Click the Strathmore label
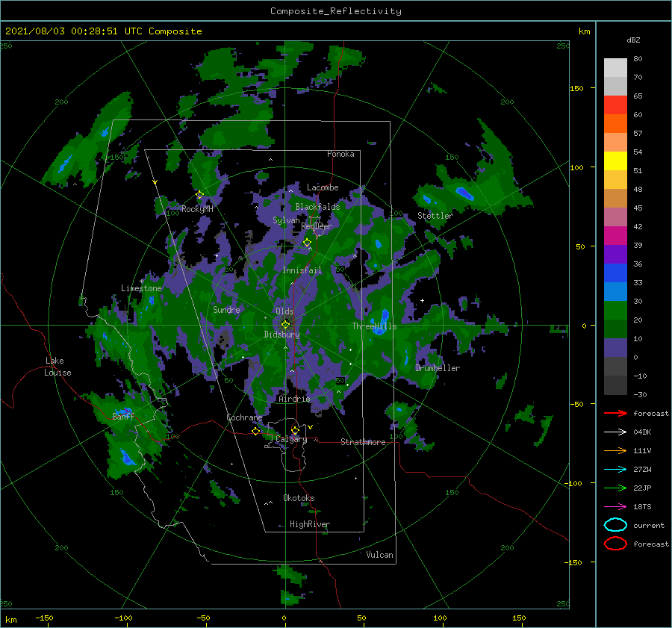Screen dimensions: 672x628 point(363,442)
